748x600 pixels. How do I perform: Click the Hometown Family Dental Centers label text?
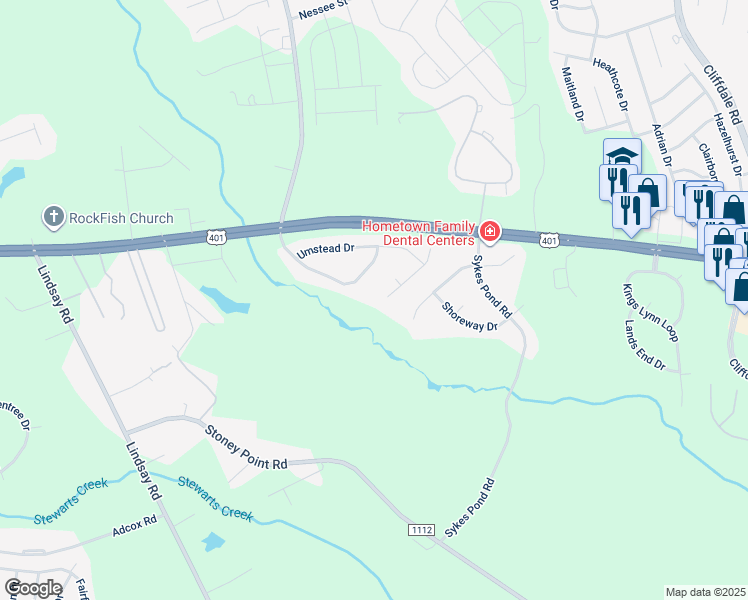[419, 233]
